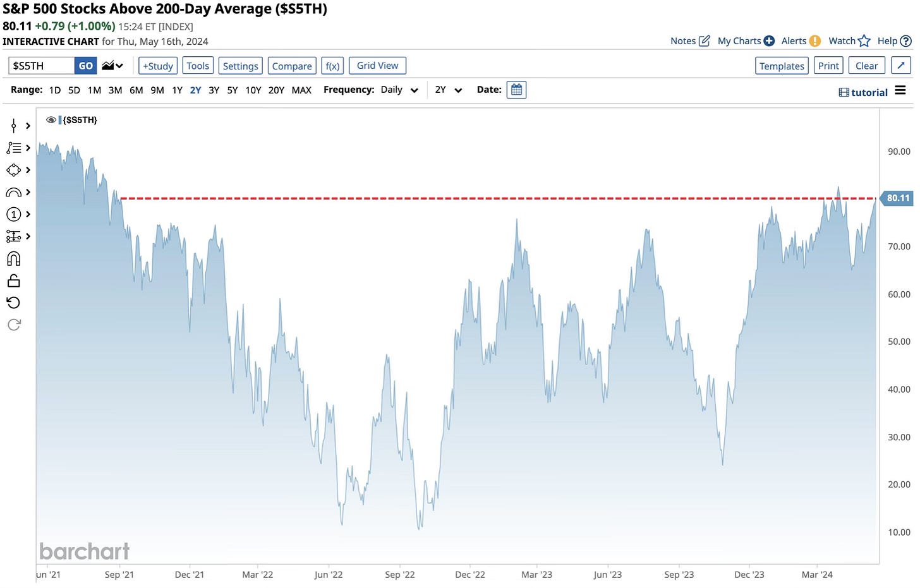Open the date calendar picker icon
Image resolution: width=920 pixels, height=588 pixels.
tap(516, 90)
